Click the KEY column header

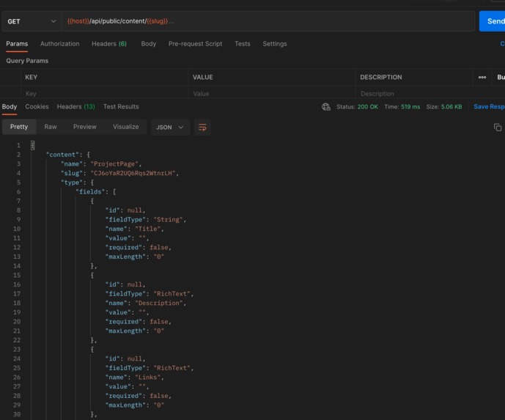pyautogui.click(x=32, y=77)
